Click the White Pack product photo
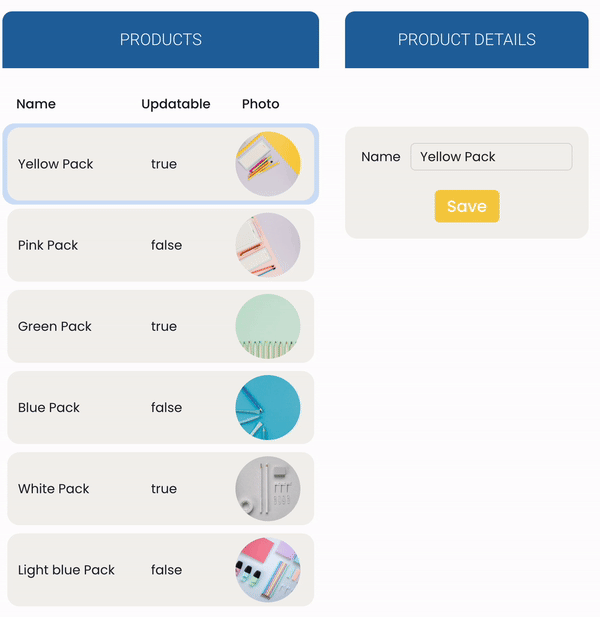Image resolution: width=600 pixels, height=617 pixels. (x=268, y=488)
